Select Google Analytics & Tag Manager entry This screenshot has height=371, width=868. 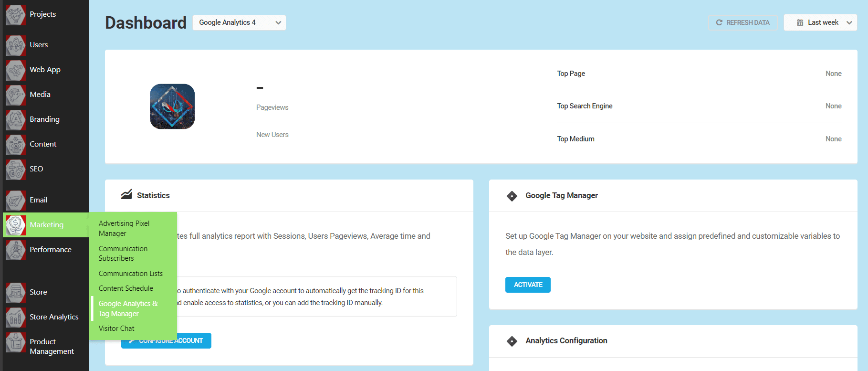[128, 308]
